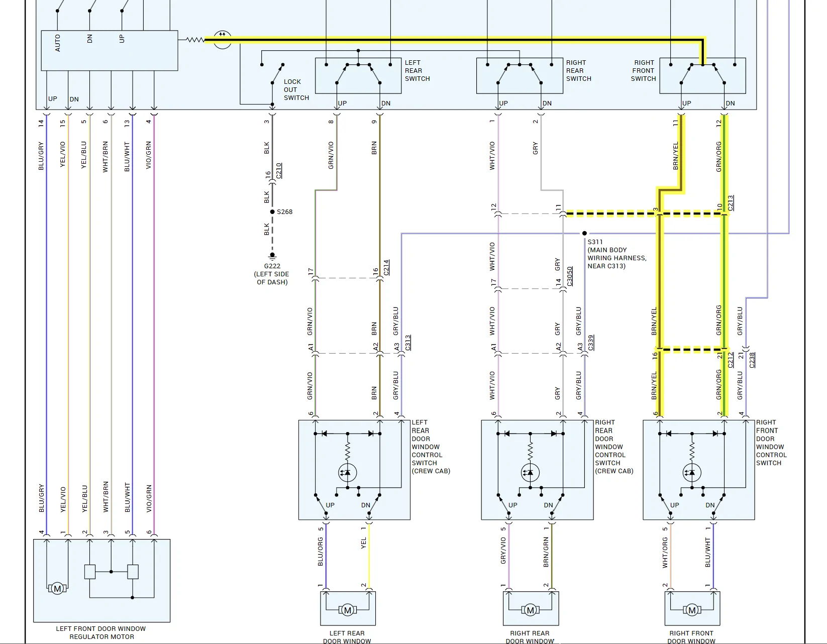Select the LOCK OUT SWITCH label

click(296, 89)
